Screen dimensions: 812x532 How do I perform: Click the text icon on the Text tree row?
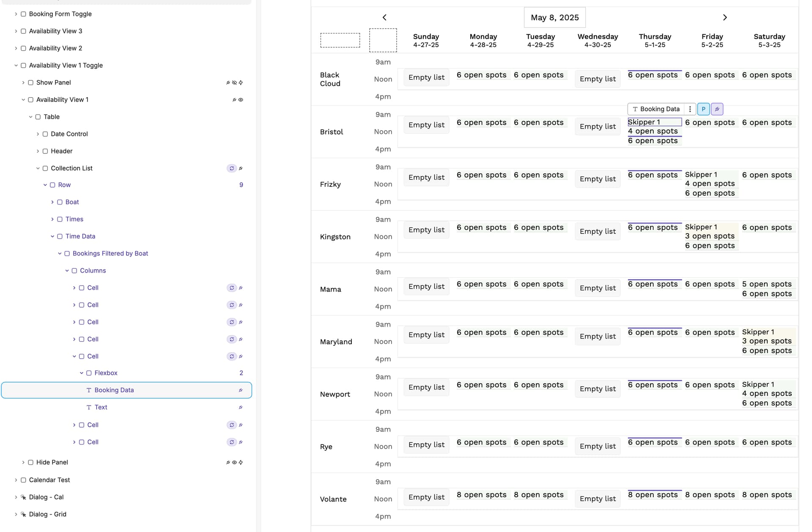89,407
